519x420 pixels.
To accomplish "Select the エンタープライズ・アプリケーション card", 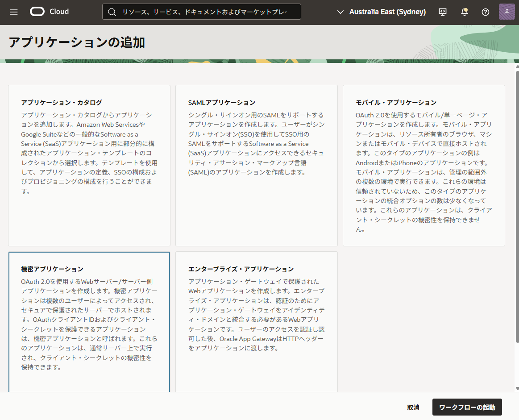I will pyautogui.click(x=256, y=321).
